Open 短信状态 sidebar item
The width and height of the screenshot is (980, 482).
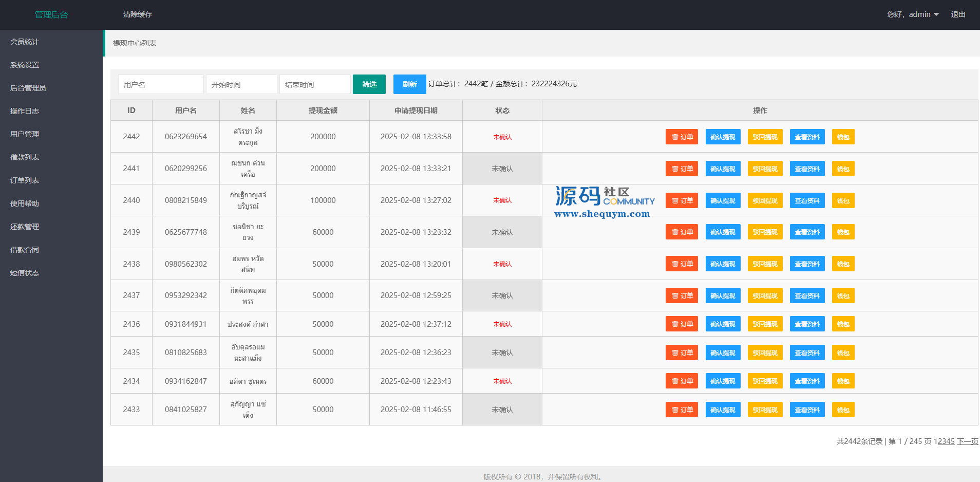tap(25, 273)
